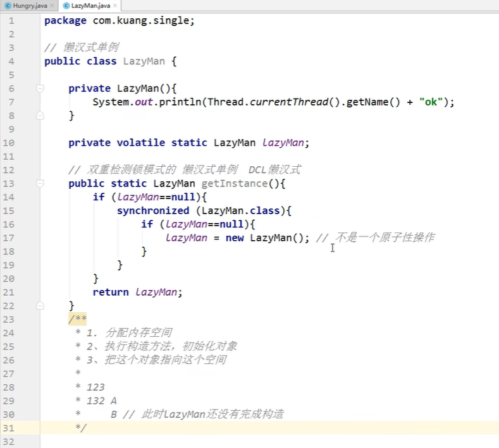Click the volatile keyword on line 10
Image resolution: width=499 pixels, height=448 pixels.
pyautogui.click(x=141, y=143)
